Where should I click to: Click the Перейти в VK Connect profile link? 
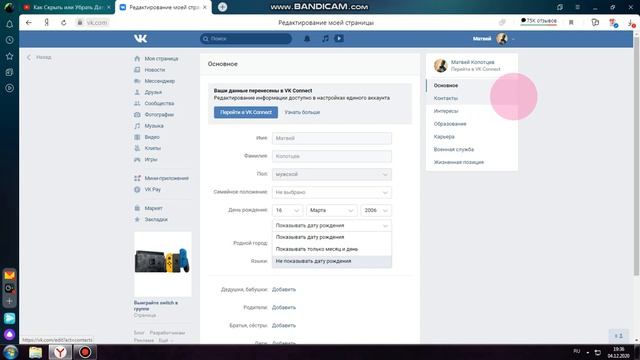tap(476, 69)
